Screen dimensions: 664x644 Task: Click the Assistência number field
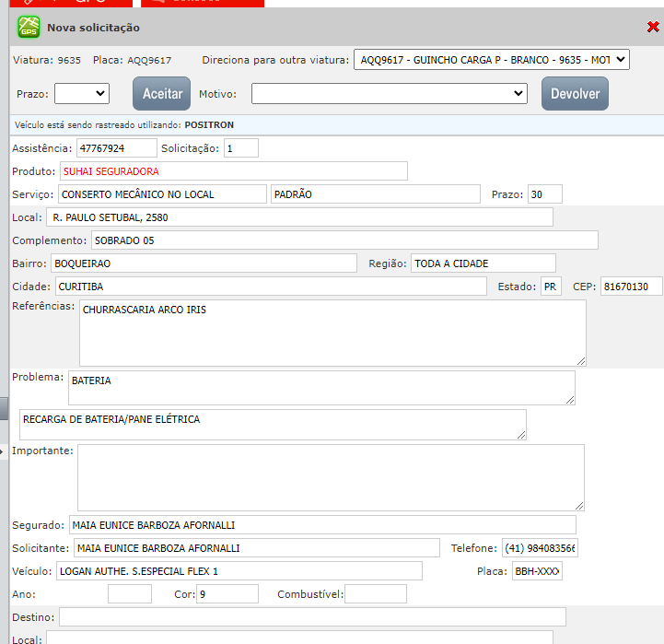pos(116,147)
